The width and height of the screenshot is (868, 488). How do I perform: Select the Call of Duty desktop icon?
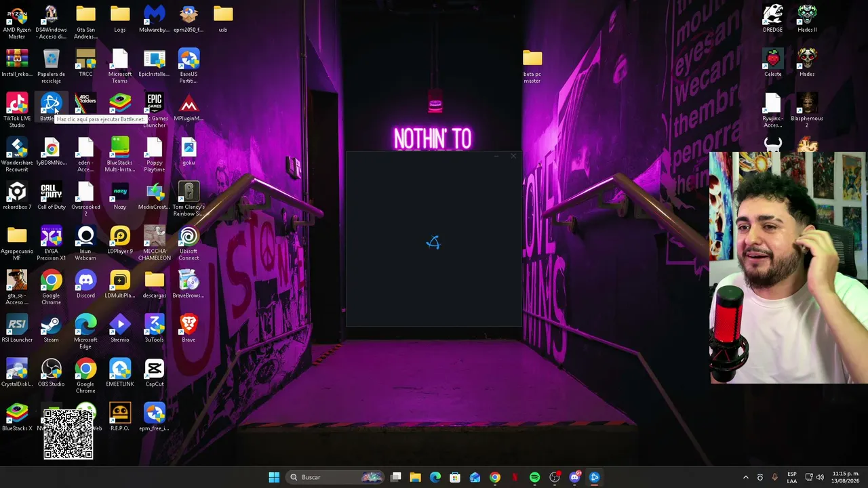tap(52, 196)
